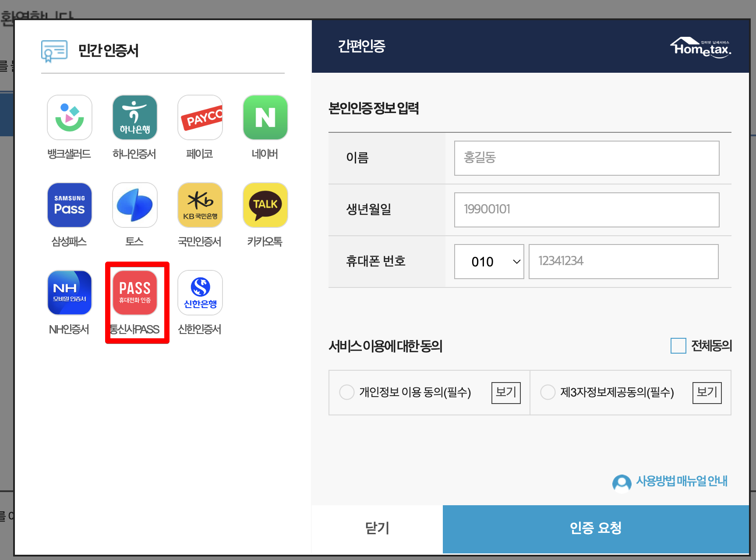Image resolution: width=756 pixels, height=560 pixels.
Task: Choose the 하나인증서 Hana Bank icon
Action: (x=135, y=117)
